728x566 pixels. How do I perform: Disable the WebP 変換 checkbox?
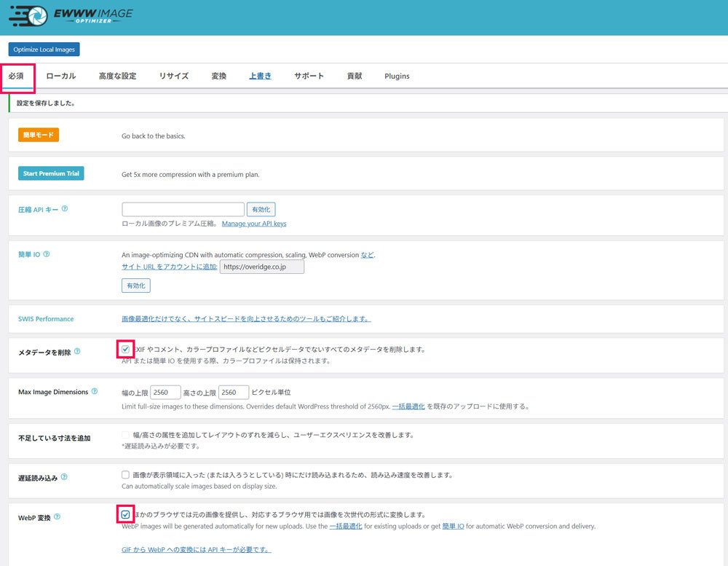click(126, 515)
